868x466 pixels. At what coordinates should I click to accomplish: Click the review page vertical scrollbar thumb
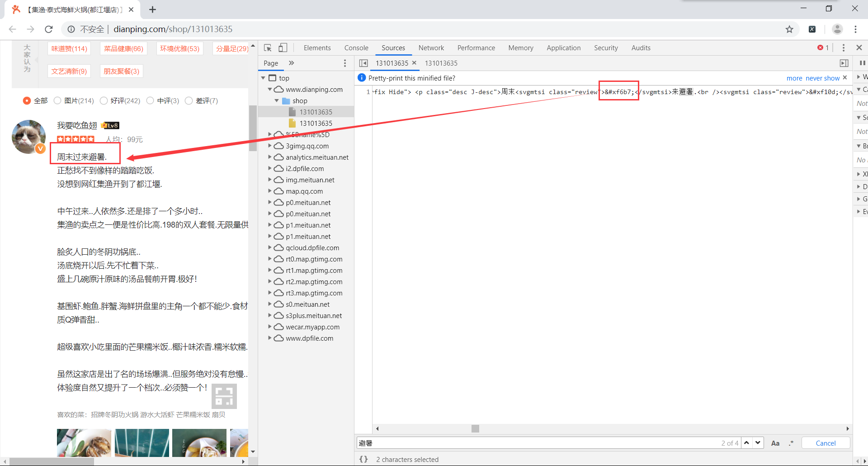[253, 128]
